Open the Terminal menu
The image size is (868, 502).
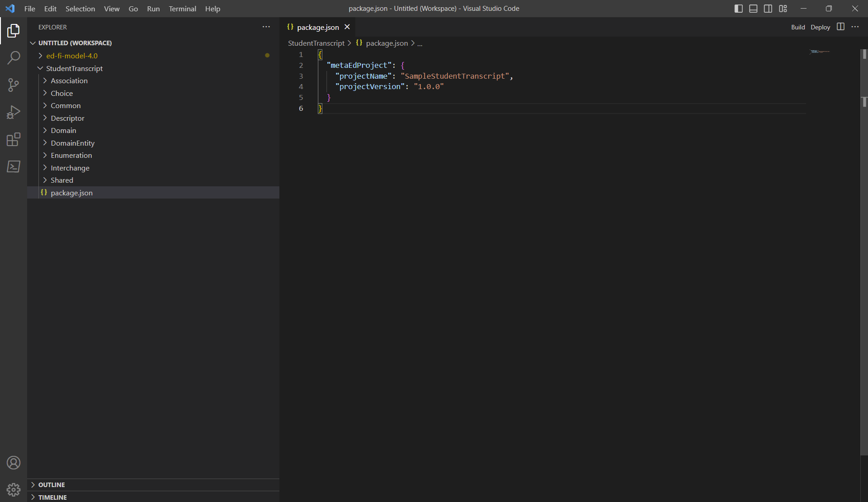[183, 9]
